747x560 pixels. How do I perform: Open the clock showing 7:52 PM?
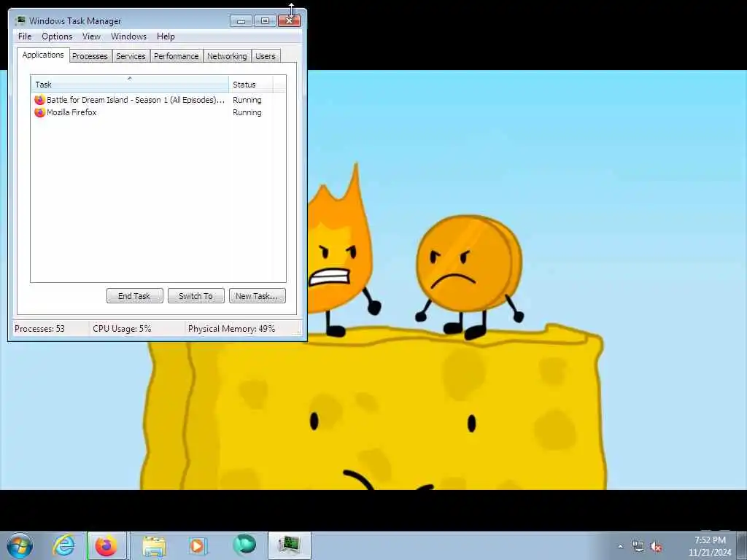pos(710,546)
